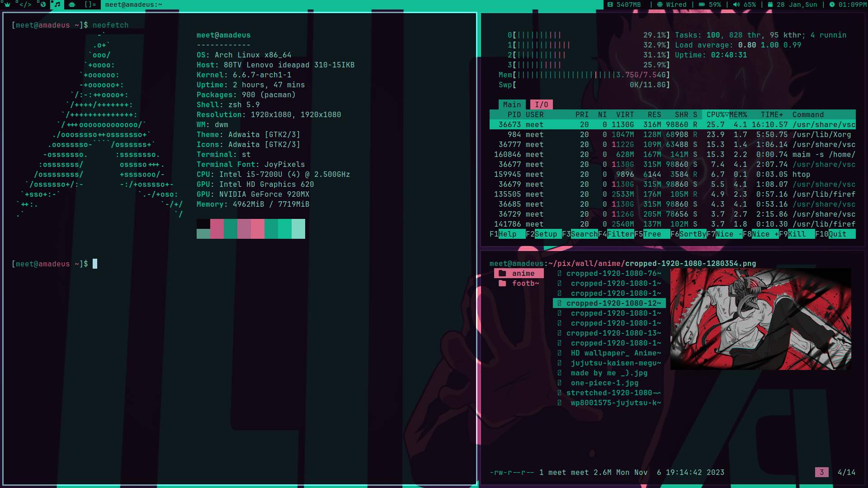The width and height of the screenshot is (868, 488).
Task: Select htop process row with PID 984
Action: point(672,134)
